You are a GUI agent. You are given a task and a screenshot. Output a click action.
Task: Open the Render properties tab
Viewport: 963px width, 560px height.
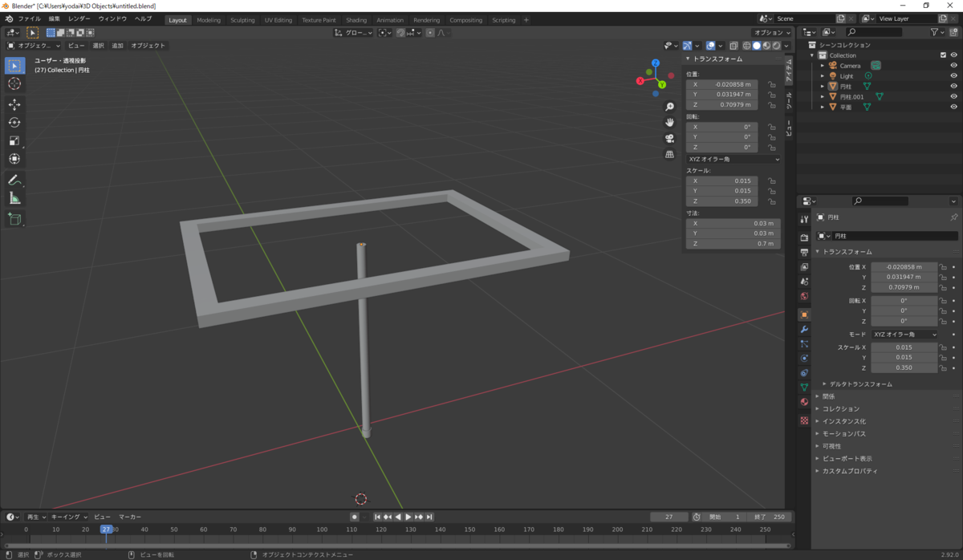[x=804, y=237]
